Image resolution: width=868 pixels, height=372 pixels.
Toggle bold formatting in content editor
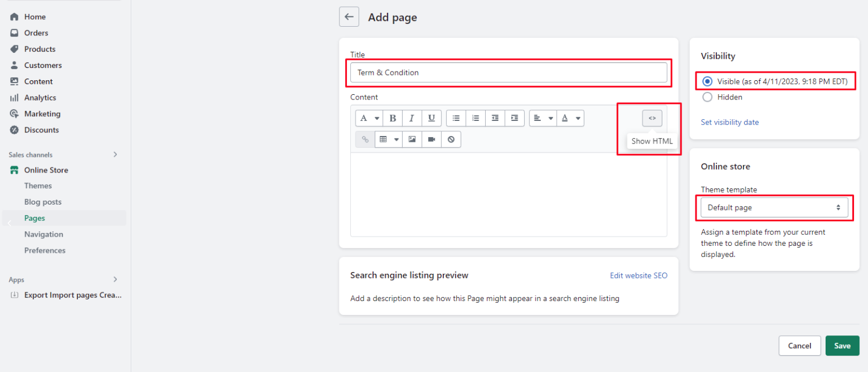point(393,119)
